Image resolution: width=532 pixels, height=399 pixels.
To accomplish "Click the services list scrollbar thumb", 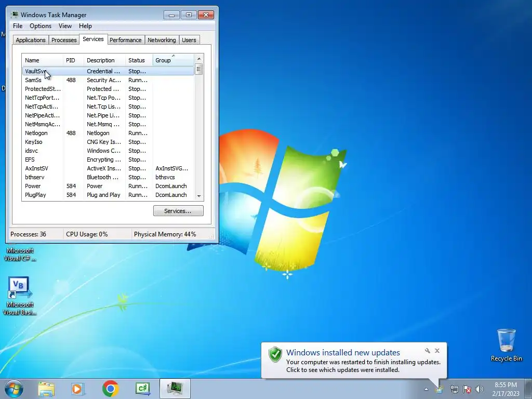I will [199, 69].
